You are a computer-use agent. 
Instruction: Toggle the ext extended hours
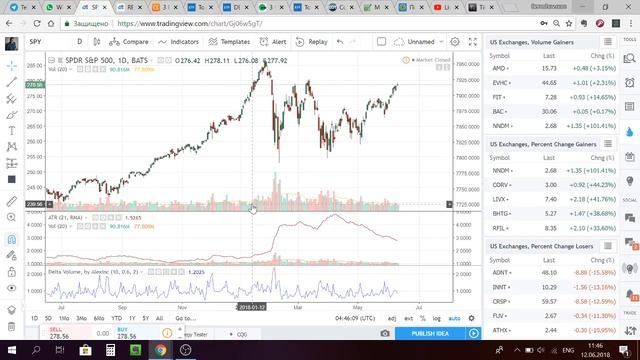[409, 318]
